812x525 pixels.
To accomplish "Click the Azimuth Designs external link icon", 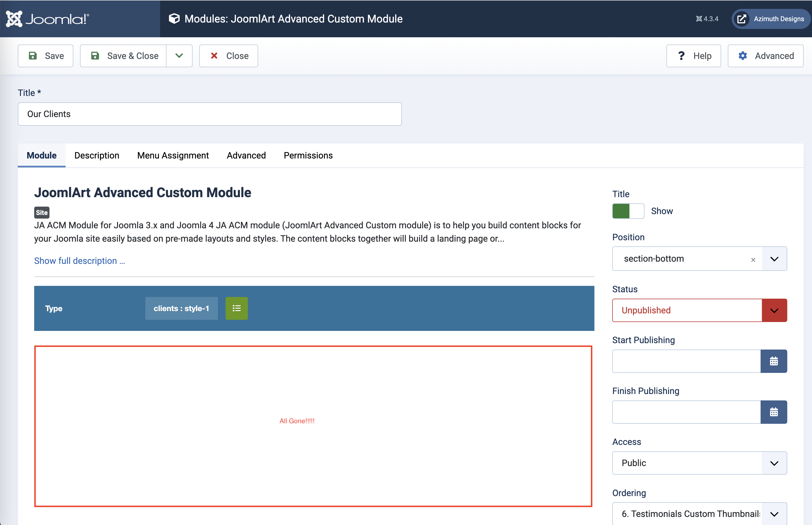I will pyautogui.click(x=741, y=19).
